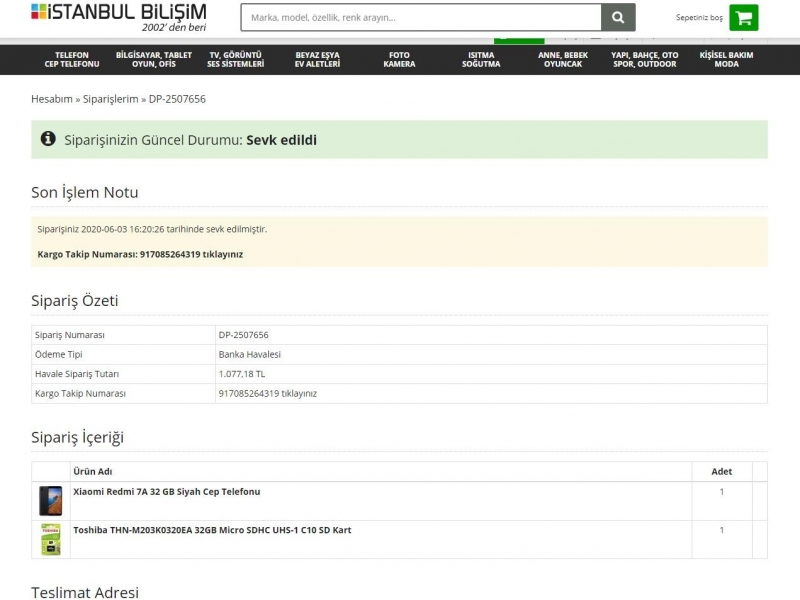
Task: Open Beyaz Eşya Ev Aletleri menu
Action: pos(317,60)
